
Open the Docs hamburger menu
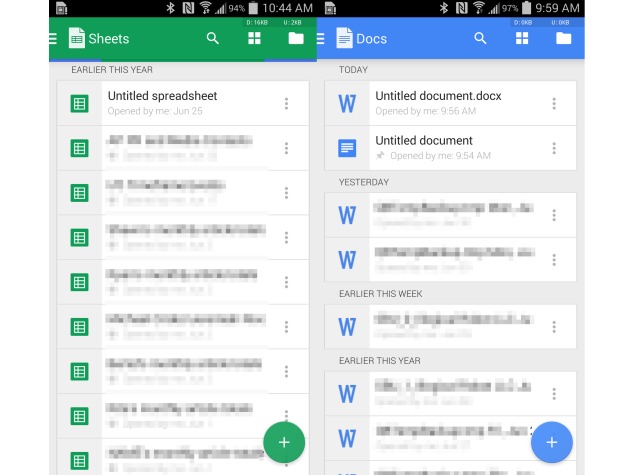pyautogui.click(x=320, y=39)
